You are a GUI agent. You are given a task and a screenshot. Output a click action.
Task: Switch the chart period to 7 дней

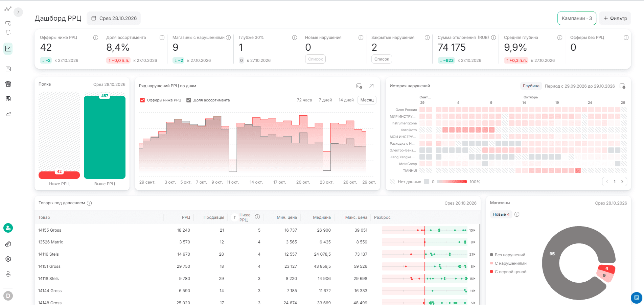[x=325, y=100]
